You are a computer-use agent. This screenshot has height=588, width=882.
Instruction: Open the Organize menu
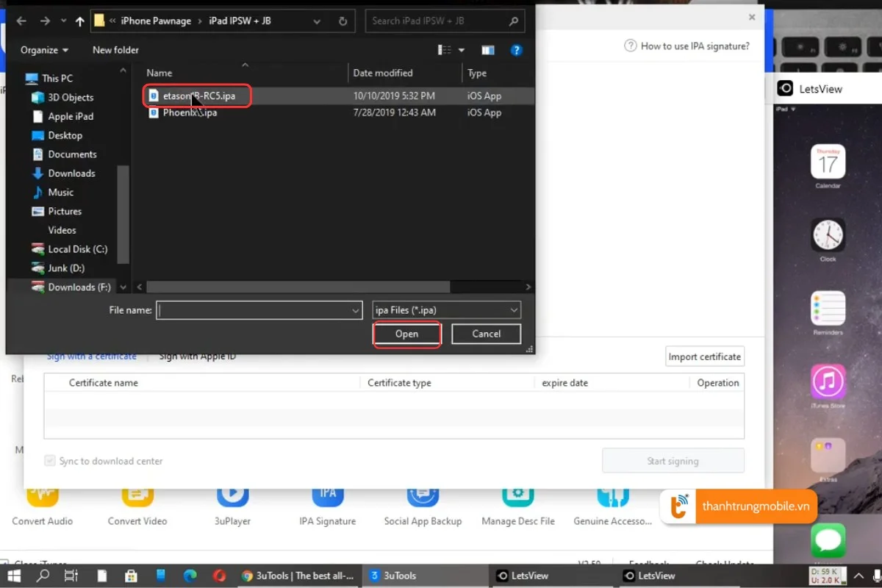tap(44, 50)
